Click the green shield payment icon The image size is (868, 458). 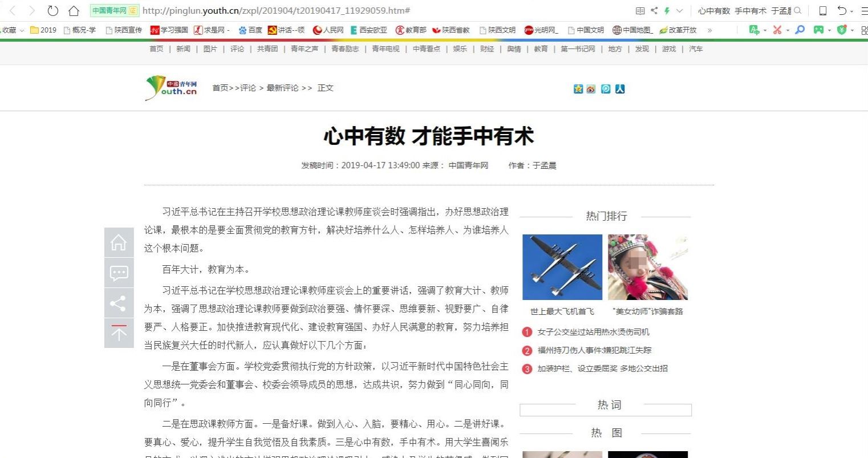[842, 30]
